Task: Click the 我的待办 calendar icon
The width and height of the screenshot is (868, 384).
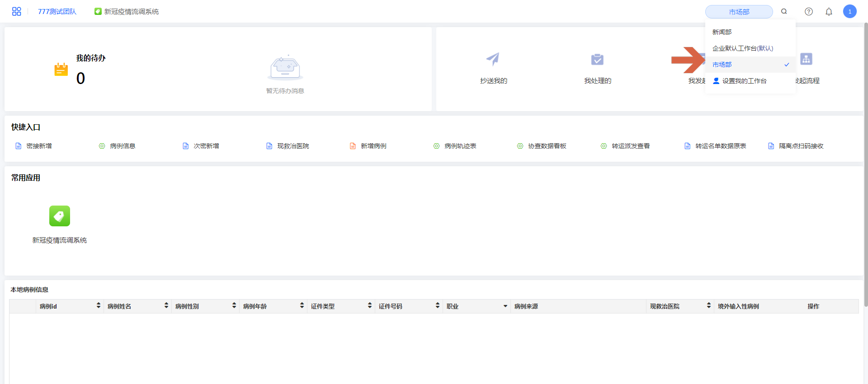Action: pos(61,70)
